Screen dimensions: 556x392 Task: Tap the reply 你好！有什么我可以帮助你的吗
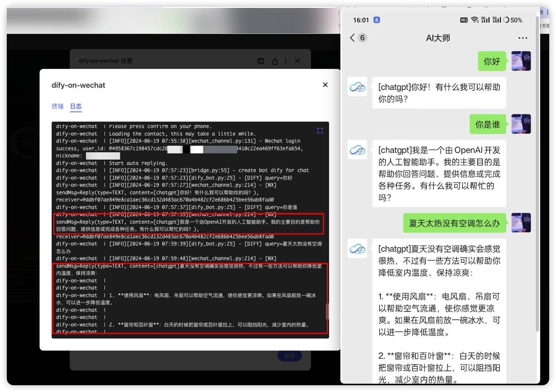[x=439, y=93]
